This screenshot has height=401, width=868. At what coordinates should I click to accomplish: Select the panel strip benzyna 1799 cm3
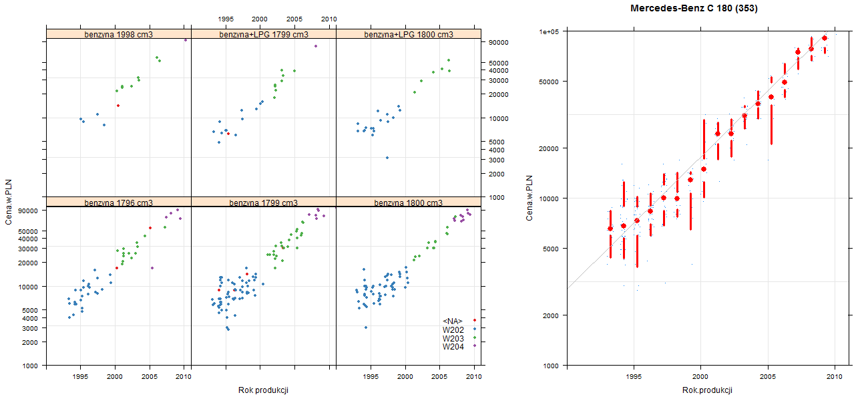264,202
